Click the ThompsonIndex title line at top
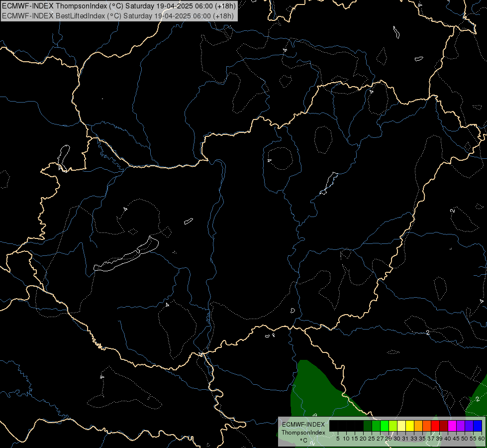 click(x=119, y=6)
